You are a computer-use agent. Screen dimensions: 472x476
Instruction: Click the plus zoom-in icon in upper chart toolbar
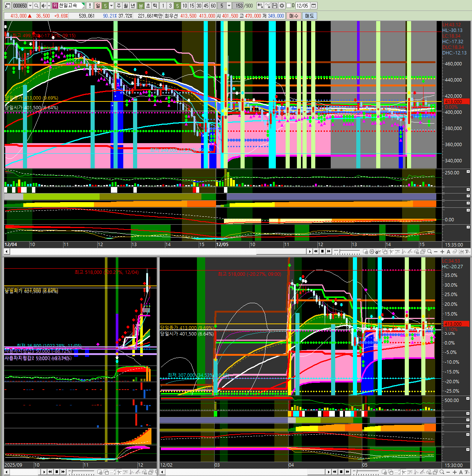point(442,252)
